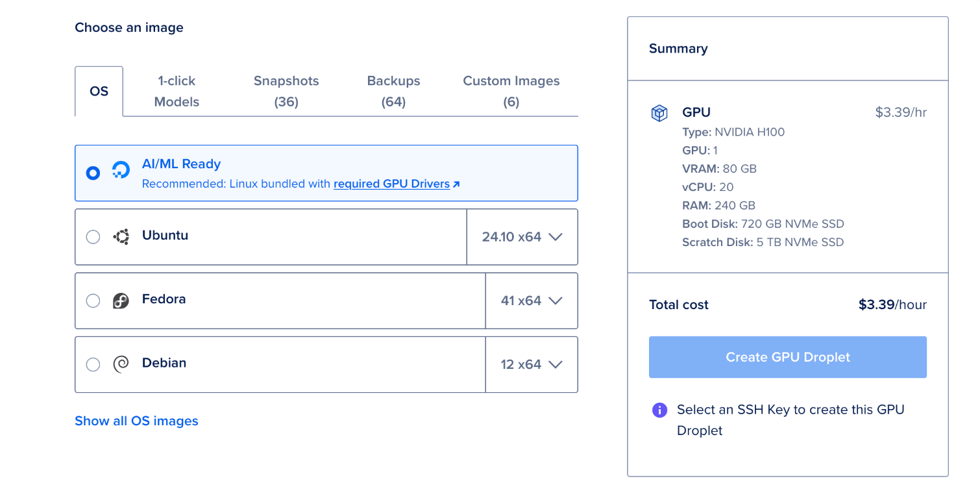The height and width of the screenshot is (487, 980).
Task: Click the AI/ML Ready title text
Action: tap(182, 164)
